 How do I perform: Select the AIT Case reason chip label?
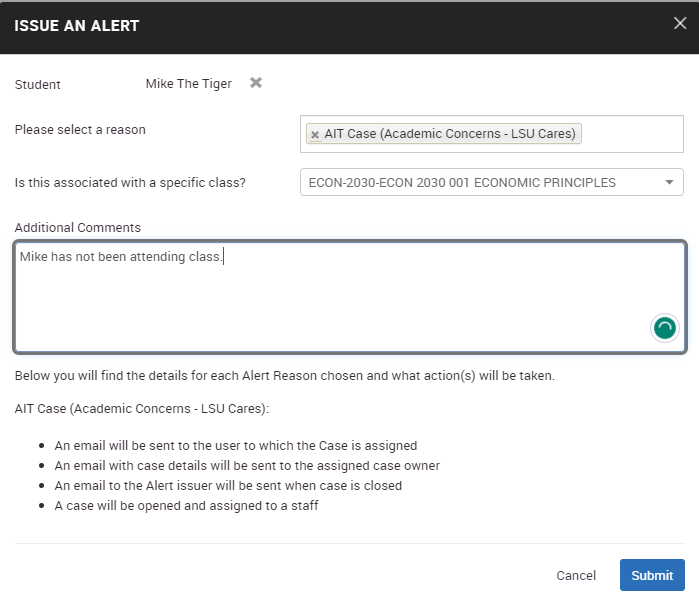(450, 134)
